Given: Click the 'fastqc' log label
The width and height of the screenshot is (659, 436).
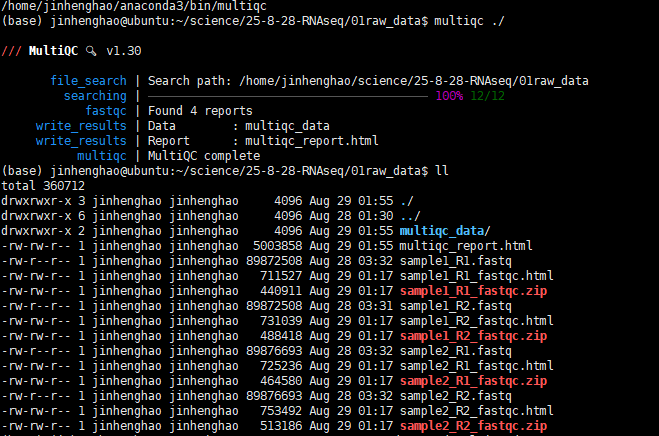Looking at the screenshot, I should (106, 111).
